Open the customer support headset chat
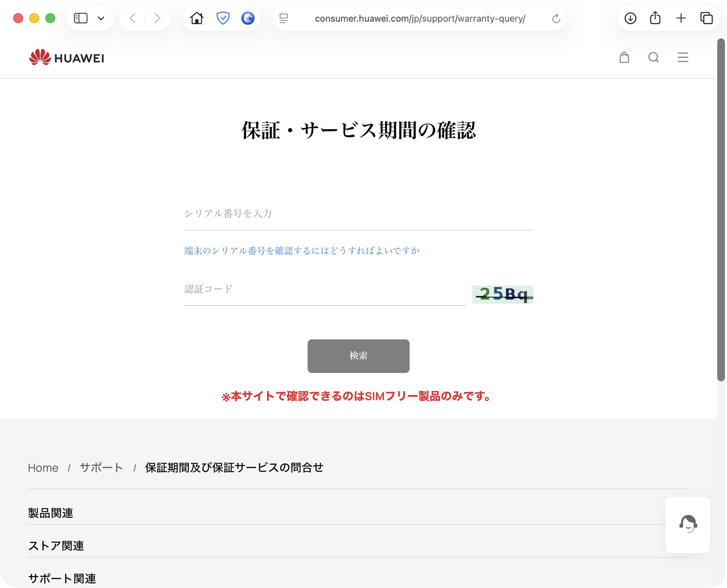Viewport: 727px width, 588px height. (687, 524)
